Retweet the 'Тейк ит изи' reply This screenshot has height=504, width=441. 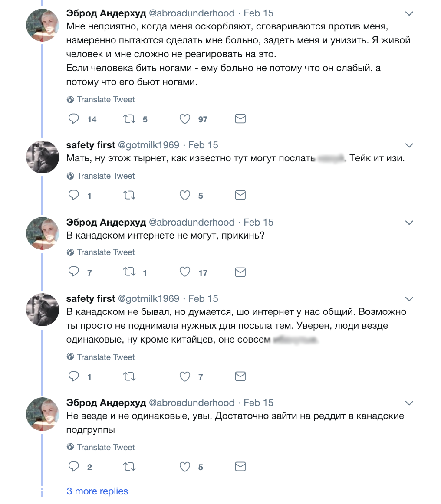pos(129,196)
